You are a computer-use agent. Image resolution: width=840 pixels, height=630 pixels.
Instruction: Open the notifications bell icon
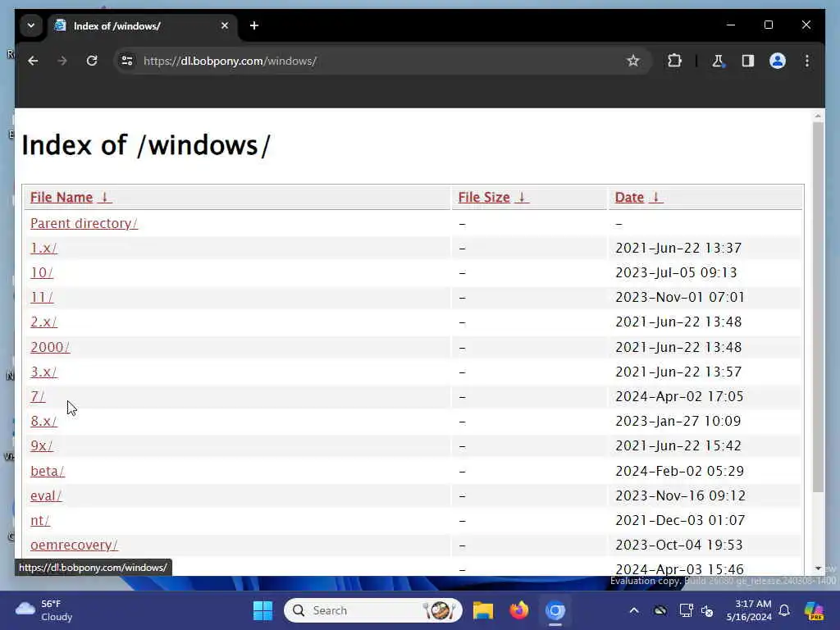click(784, 610)
